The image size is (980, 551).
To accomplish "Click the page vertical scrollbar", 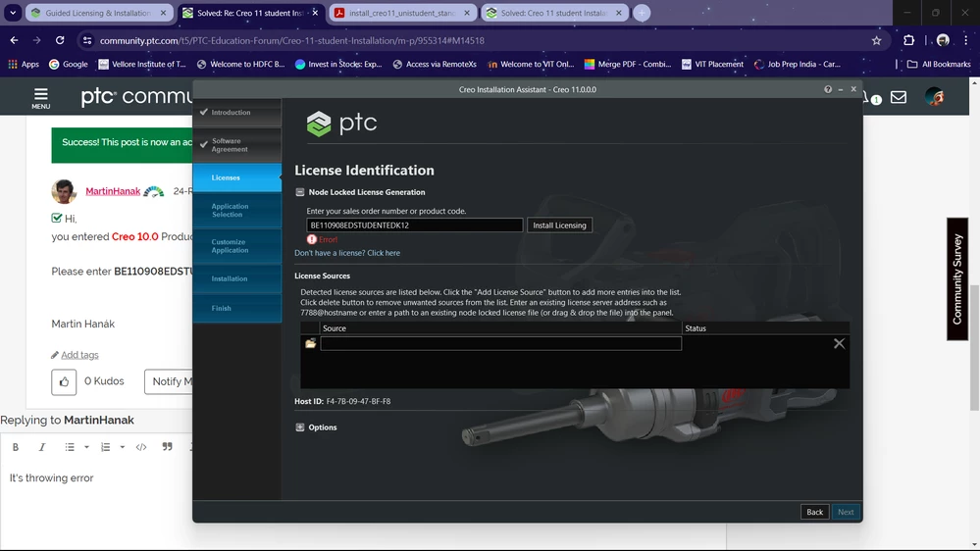I will pos(974,347).
